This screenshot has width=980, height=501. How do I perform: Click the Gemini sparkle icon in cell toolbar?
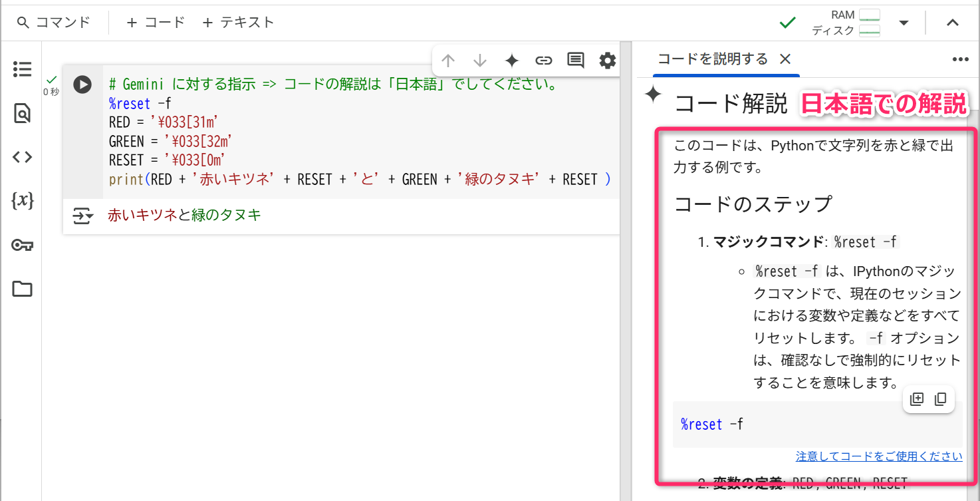pyautogui.click(x=512, y=61)
